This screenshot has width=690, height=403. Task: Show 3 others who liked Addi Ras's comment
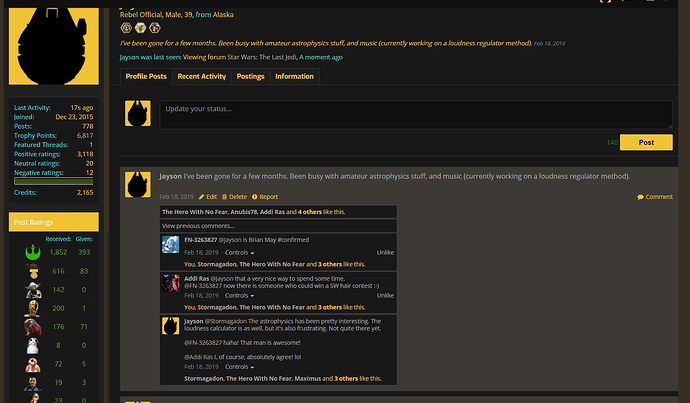tap(330, 308)
